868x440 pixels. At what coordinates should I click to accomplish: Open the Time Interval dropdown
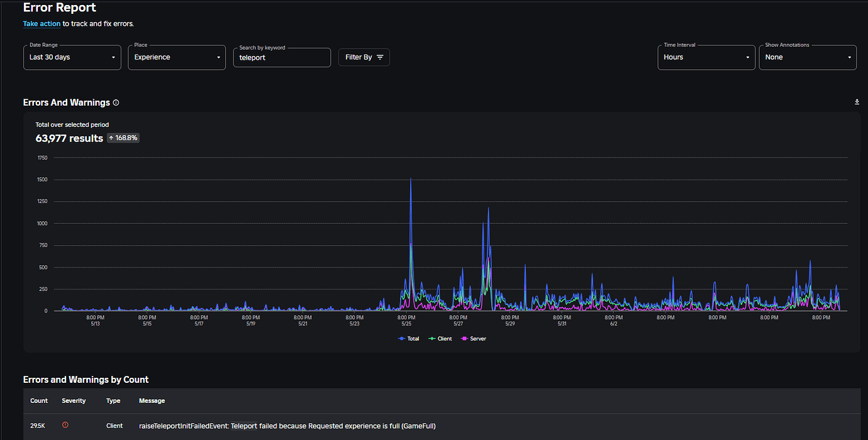[706, 57]
